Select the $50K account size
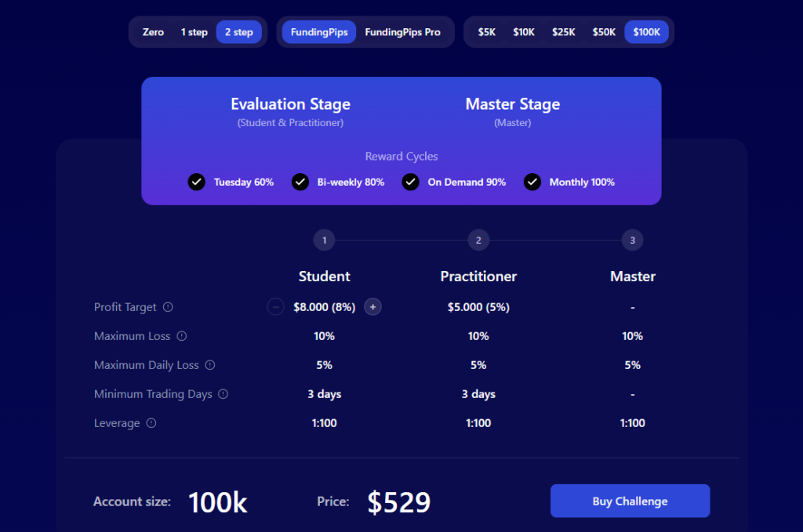Screen dimensions: 803x532 604,32
